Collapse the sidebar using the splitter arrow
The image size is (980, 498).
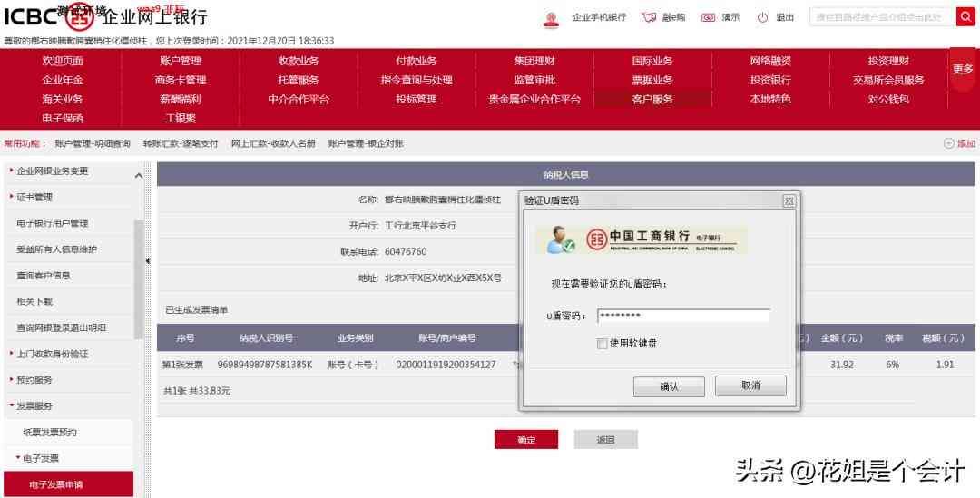(148, 261)
